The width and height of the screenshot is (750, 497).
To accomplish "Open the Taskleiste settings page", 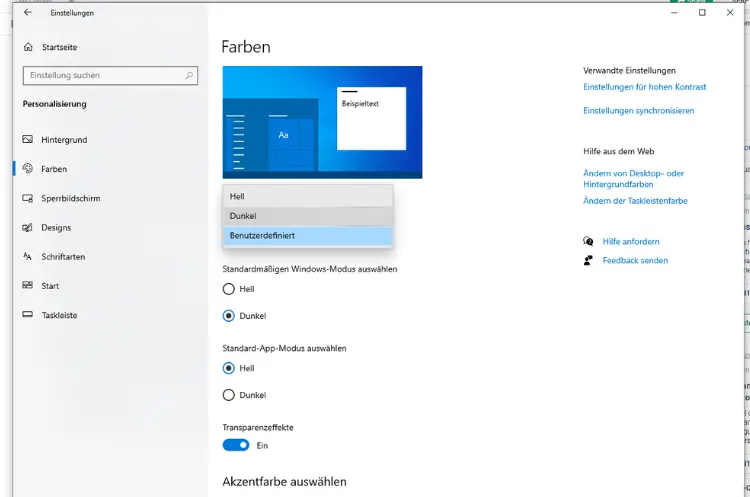I will [110, 315].
